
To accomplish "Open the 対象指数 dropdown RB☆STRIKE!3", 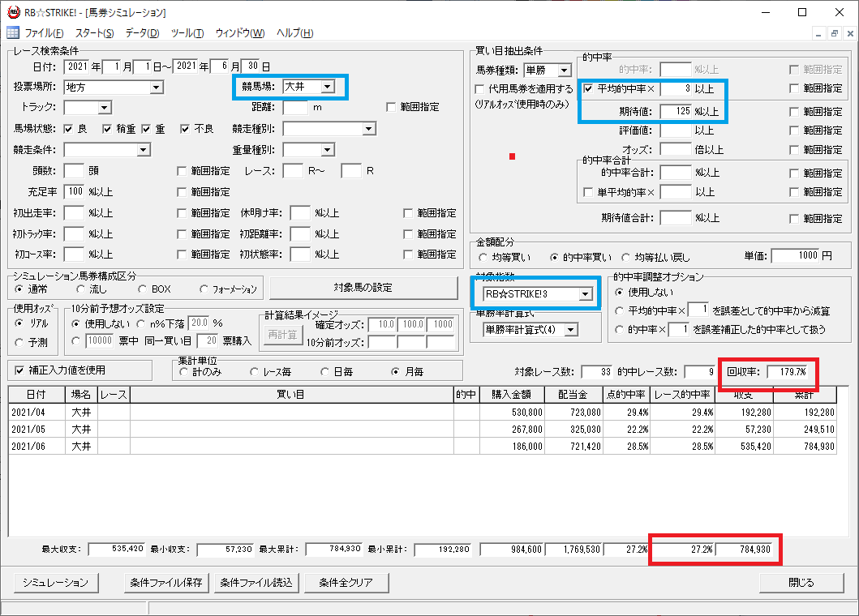I will coord(585,294).
